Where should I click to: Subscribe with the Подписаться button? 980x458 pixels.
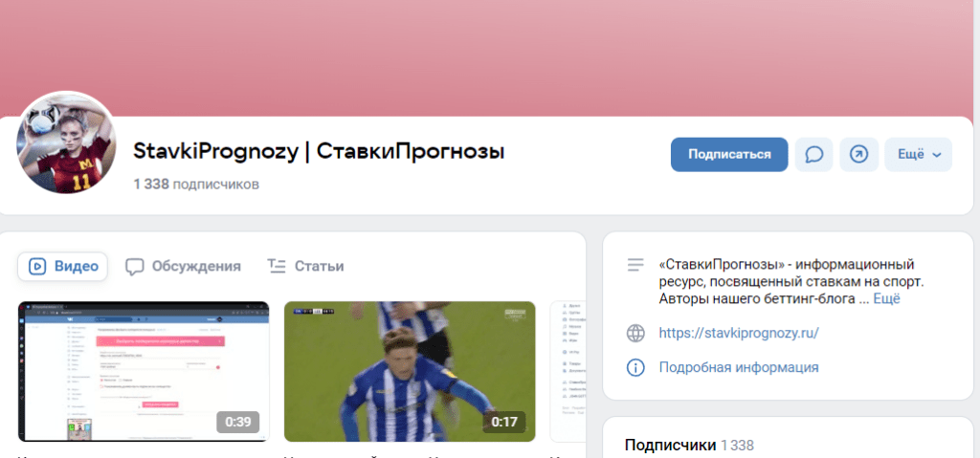pos(729,154)
